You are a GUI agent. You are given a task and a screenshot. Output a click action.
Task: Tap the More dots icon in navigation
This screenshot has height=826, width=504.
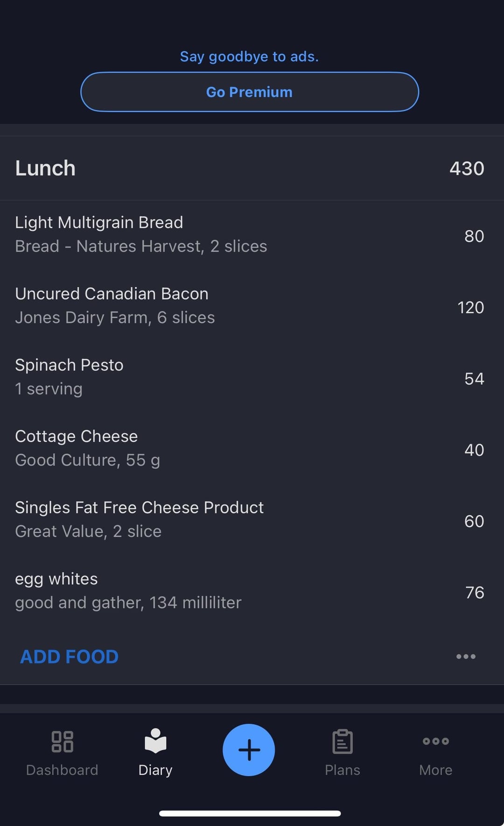click(435, 741)
